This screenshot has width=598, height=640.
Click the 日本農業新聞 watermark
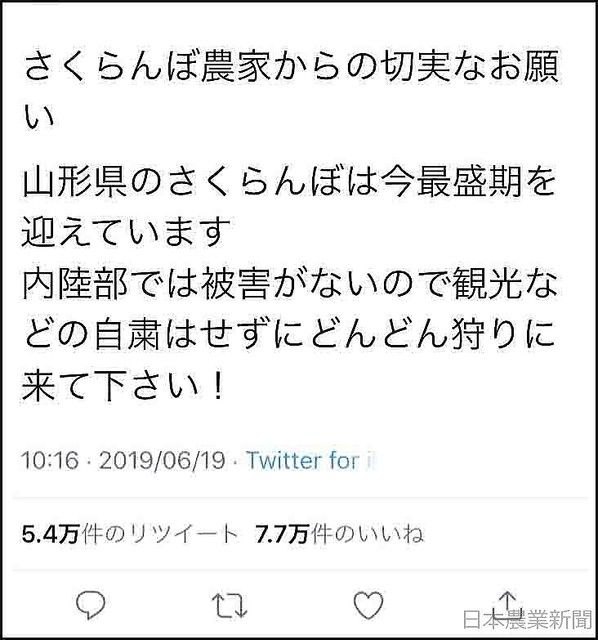tap(528, 619)
